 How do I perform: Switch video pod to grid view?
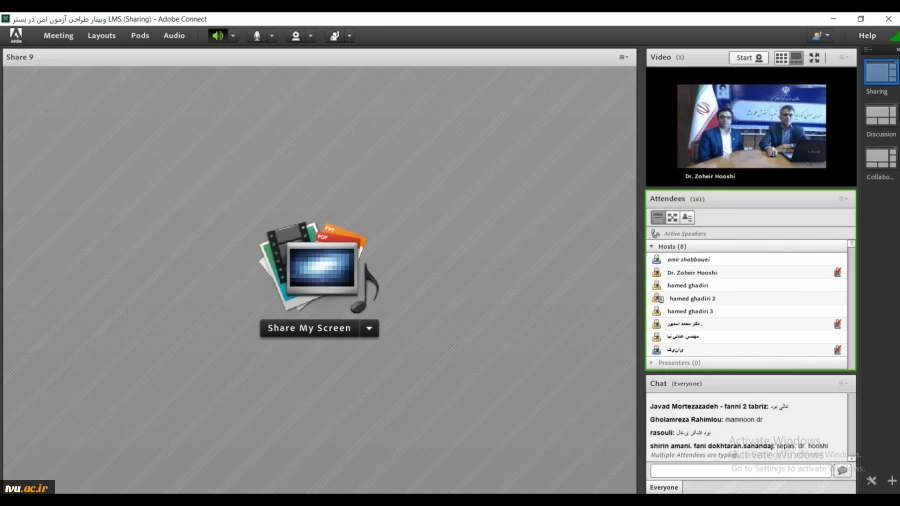point(781,58)
